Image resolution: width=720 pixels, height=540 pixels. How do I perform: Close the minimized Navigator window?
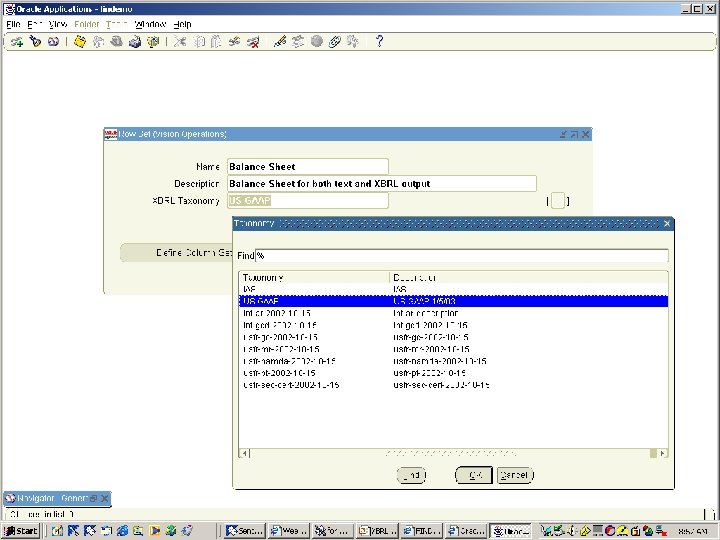point(105,498)
